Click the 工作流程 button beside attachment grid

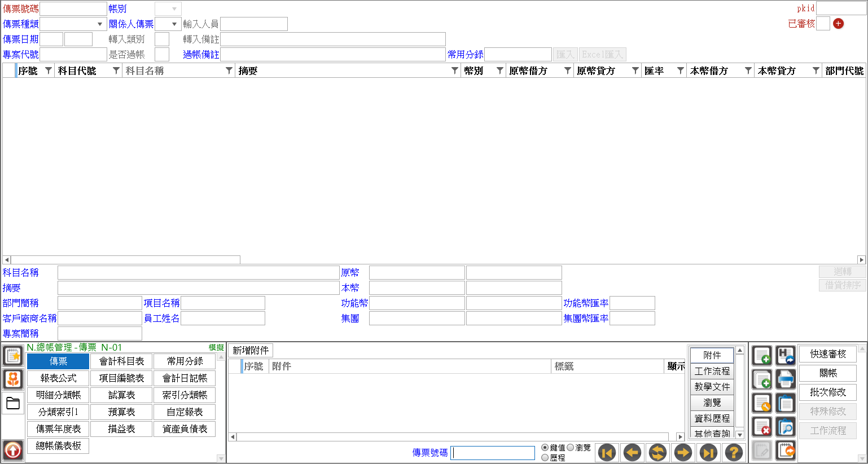pyautogui.click(x=712, y=371)
